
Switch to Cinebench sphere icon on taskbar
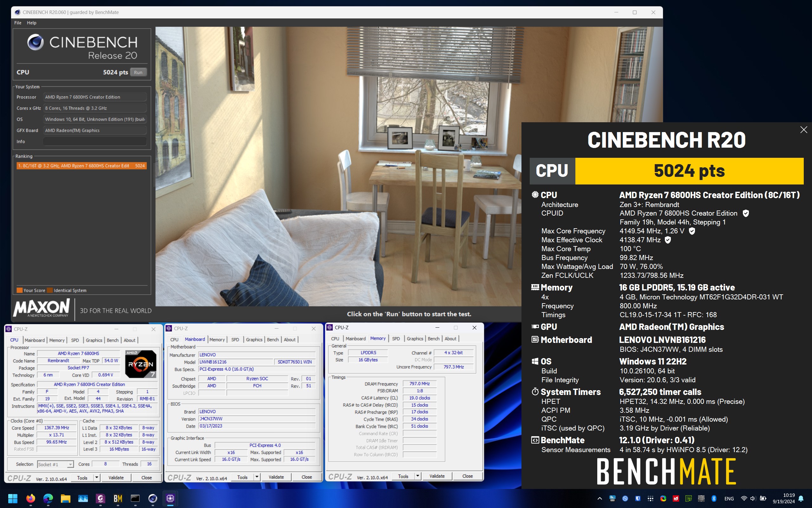coord(153,498)
